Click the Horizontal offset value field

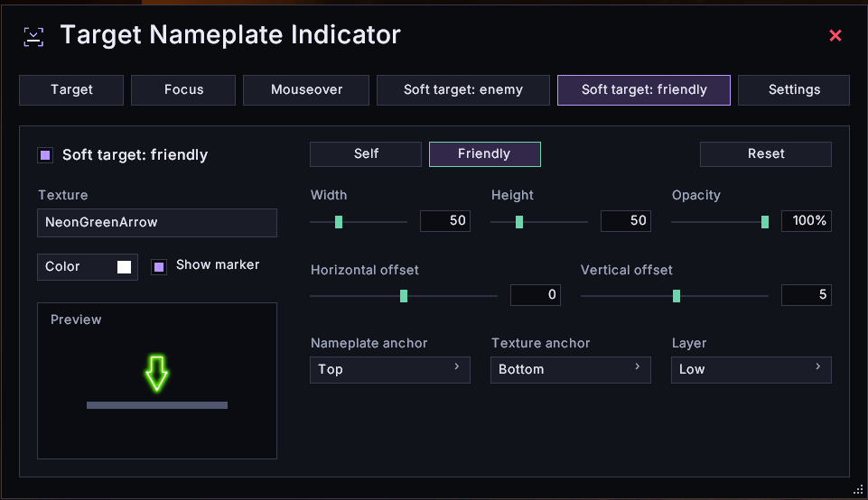[x=536, y=295]
